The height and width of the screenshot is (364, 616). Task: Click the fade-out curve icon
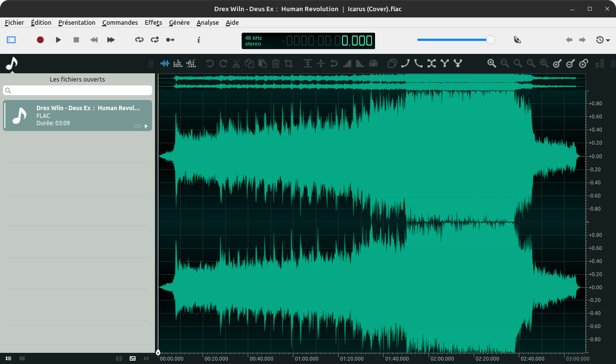[x=418, y=64]
